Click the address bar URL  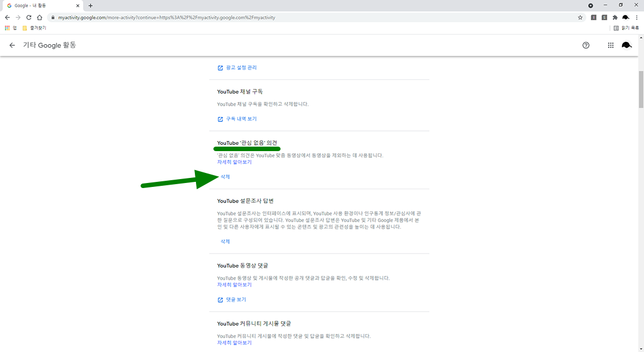166,18
